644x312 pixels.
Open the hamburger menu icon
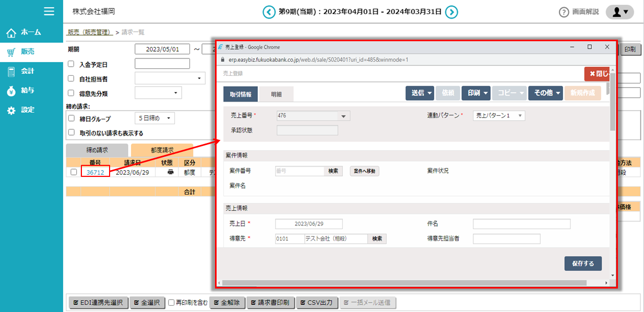click(x=49, y=11)
